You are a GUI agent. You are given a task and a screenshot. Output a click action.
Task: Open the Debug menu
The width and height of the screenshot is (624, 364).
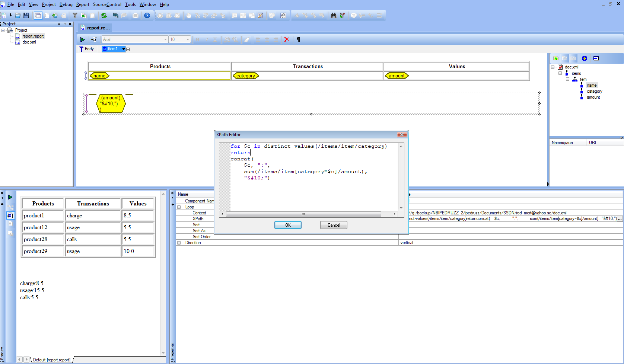pyautogui.click(x=66, y=4)
